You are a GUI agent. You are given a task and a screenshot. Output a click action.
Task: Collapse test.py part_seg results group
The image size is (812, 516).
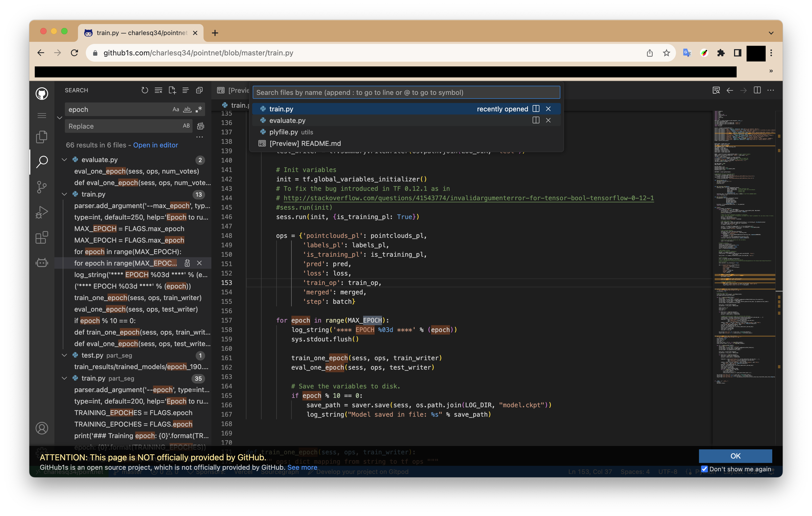pos(64,355)
